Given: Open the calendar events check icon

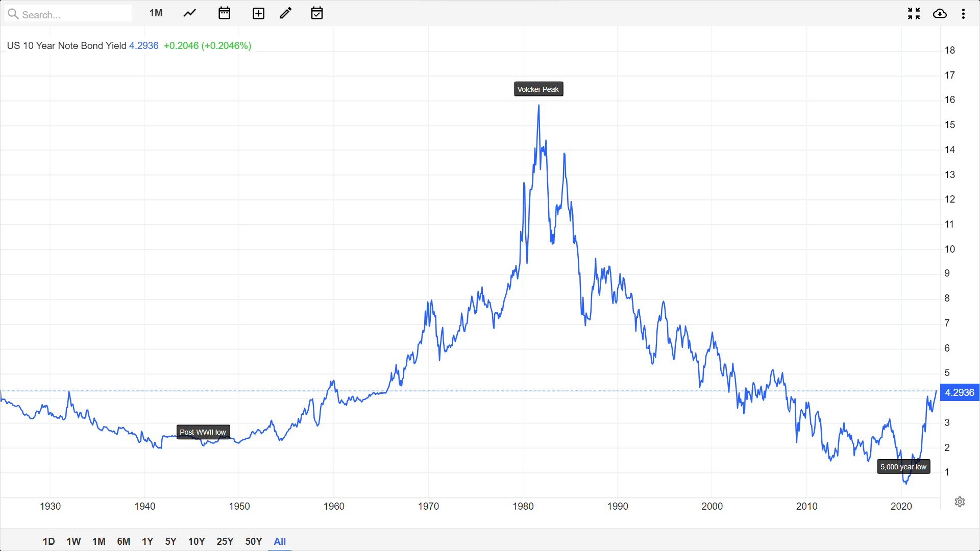Looking at the screenshot, I should click(317, 13).
